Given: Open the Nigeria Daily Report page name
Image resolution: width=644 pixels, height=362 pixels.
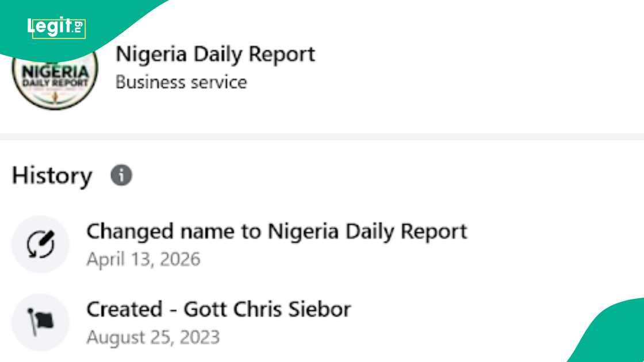Looking at the screenshot, I should 215,54.
